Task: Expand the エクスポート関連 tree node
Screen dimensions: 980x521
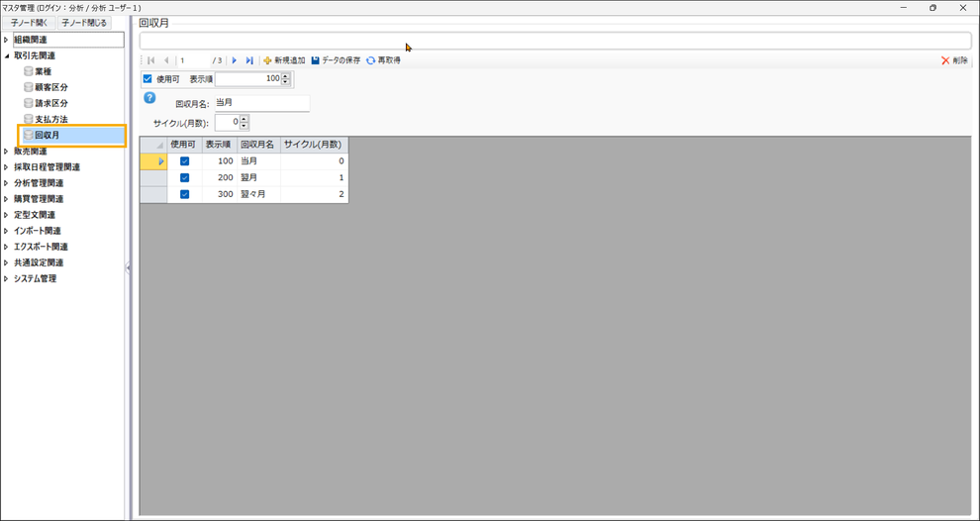Action: coord(6,247)
